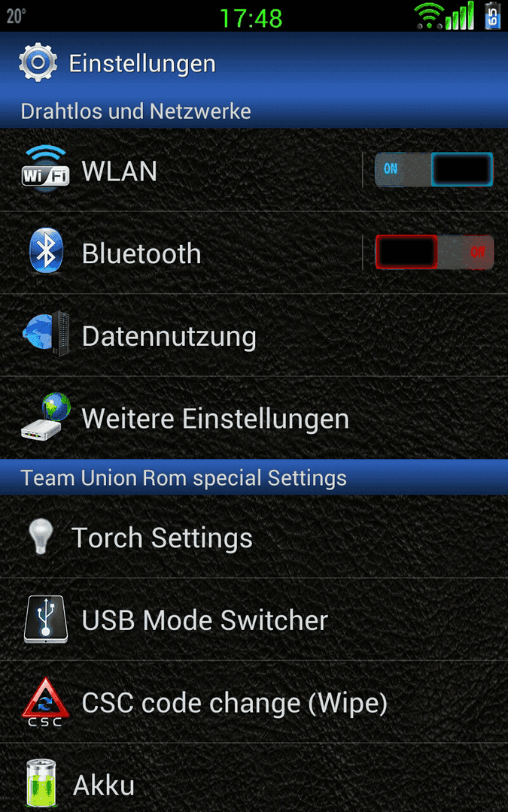Viewport: 508px width, 812px height.
Task: Tap the blue Bluetooth icon
Action: click(x=46, y=251)
